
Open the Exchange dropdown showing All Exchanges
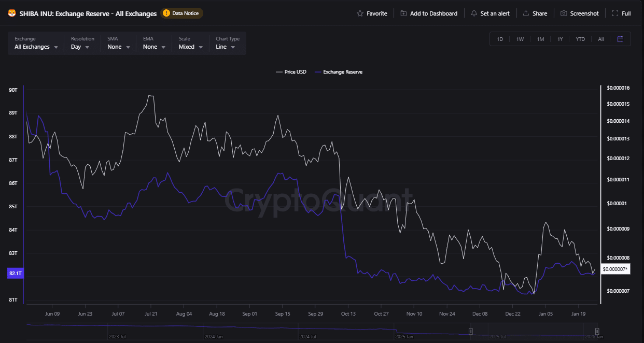pyautogui.click(x=35, y=46)
